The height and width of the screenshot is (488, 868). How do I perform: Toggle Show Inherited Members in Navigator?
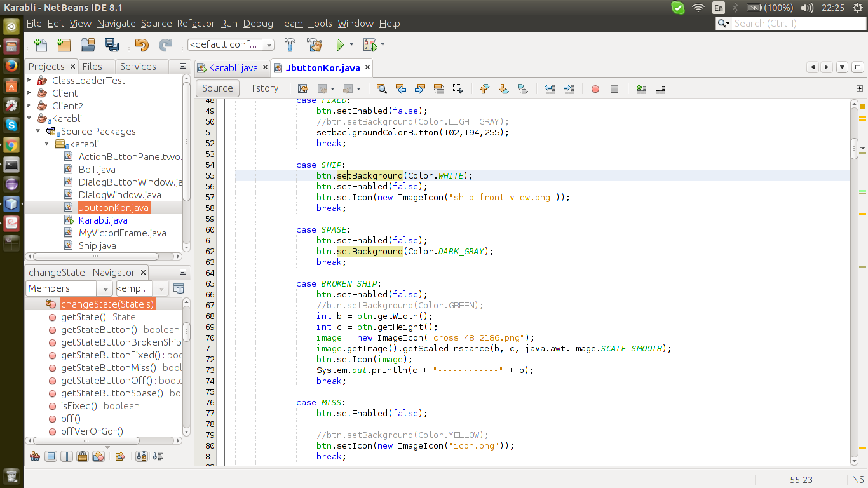point(35,456)
